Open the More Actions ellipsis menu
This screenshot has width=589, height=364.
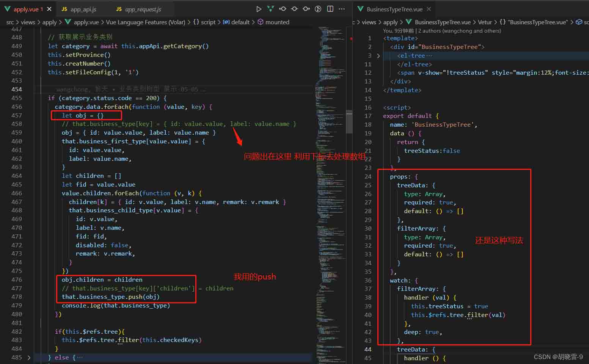click(x=342, y=9)
